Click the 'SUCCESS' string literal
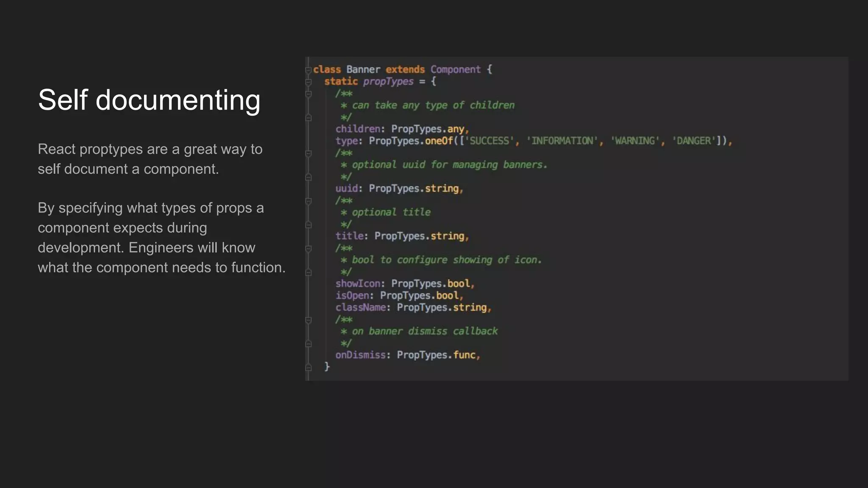This screenshot has width=868, height=488. pos(490,141)
